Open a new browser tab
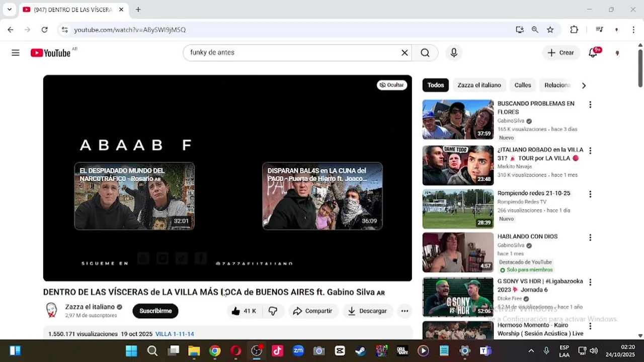Screen dimensions: 644x362 click(x=138, y=10)
